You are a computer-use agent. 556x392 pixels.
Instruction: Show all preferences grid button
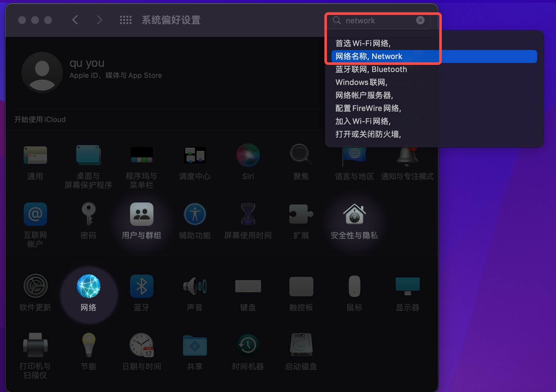(126, 20)
